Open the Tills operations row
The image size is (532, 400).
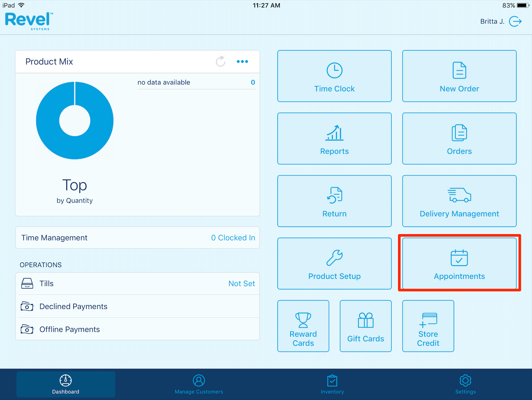137,284
